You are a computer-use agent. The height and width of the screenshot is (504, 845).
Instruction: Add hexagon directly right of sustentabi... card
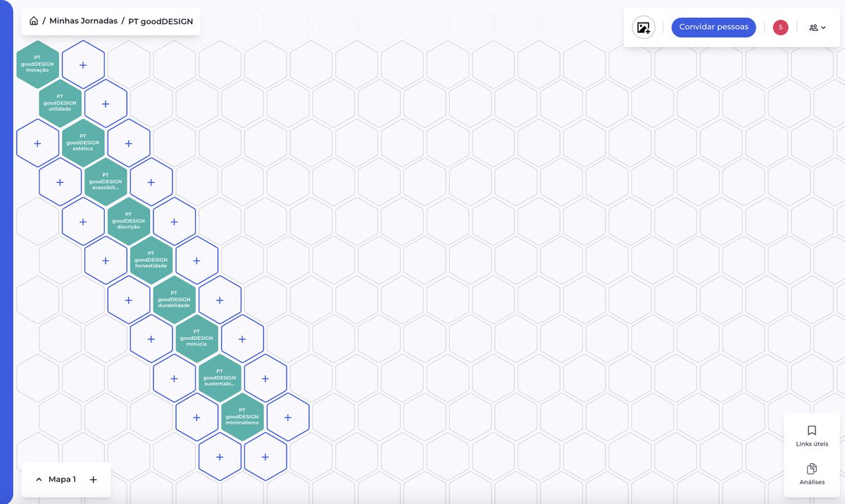[x=265, y=378]
